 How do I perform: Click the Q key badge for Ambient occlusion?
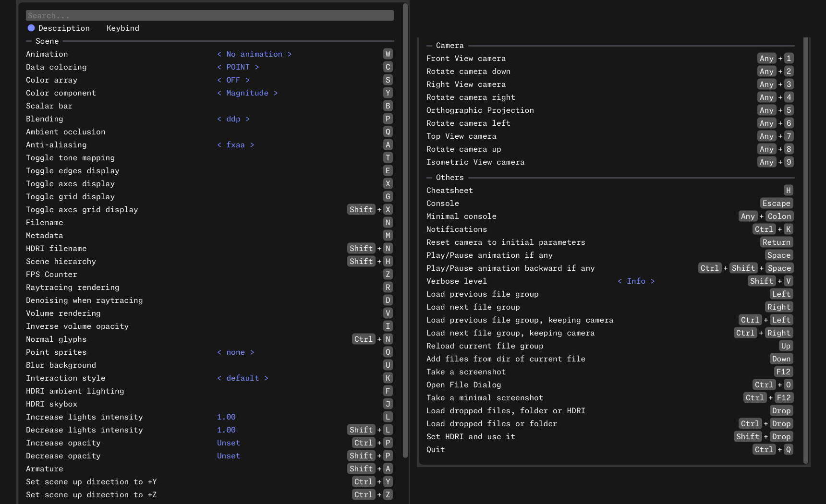(x=388, y=132)
